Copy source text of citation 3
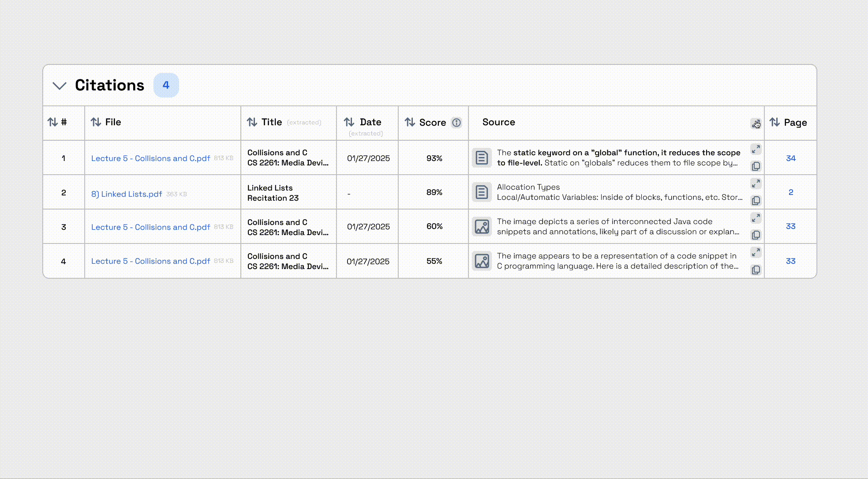 point(756,235)
